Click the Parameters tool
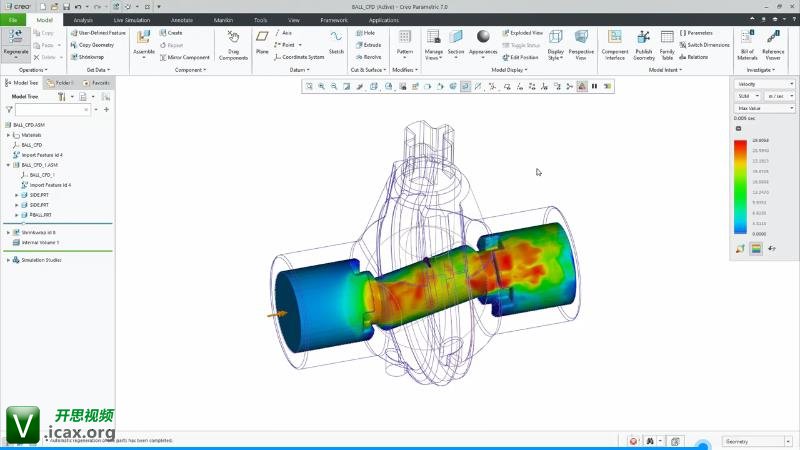Image resolution: width=800 pixels, height=450 pixels. coord(696,33)
